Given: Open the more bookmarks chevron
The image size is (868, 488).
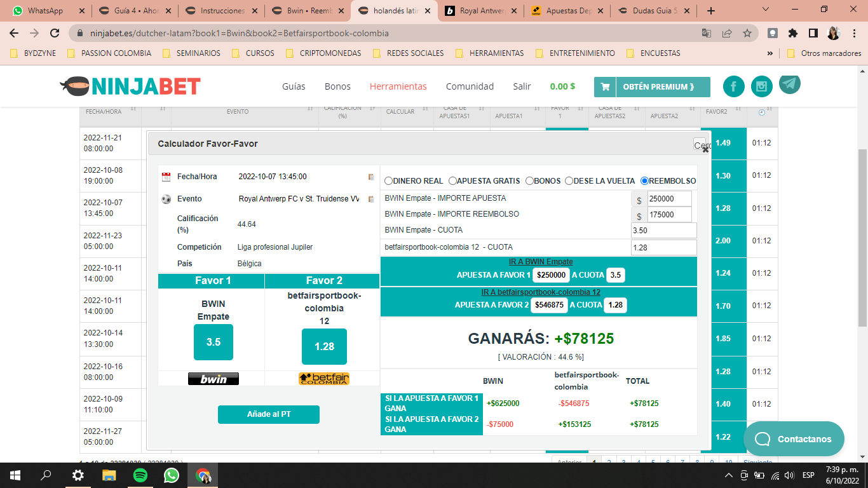Looking at the screenshot, I should click(x=770, y=53).
